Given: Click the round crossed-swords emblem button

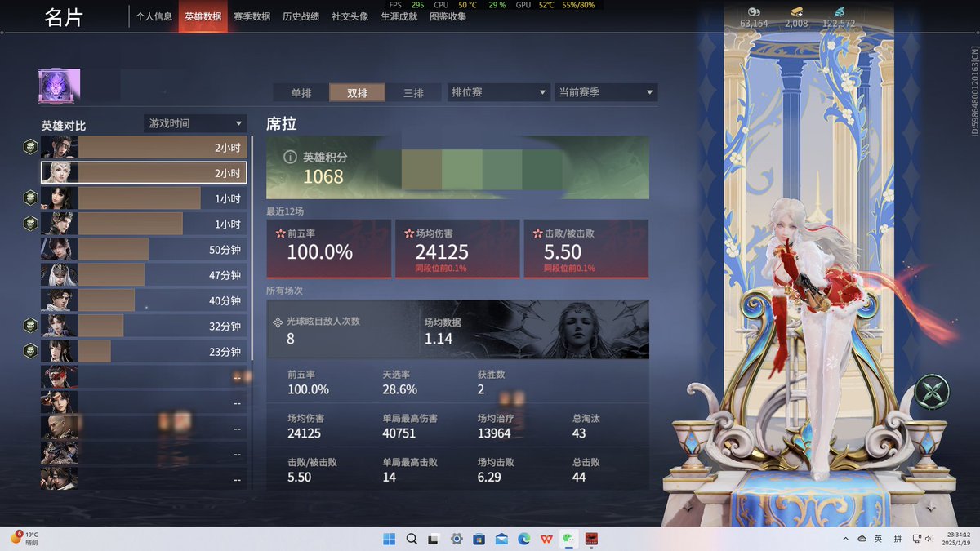Looking at the screenshot, I should pyautogui.click(x=931, y=391).
